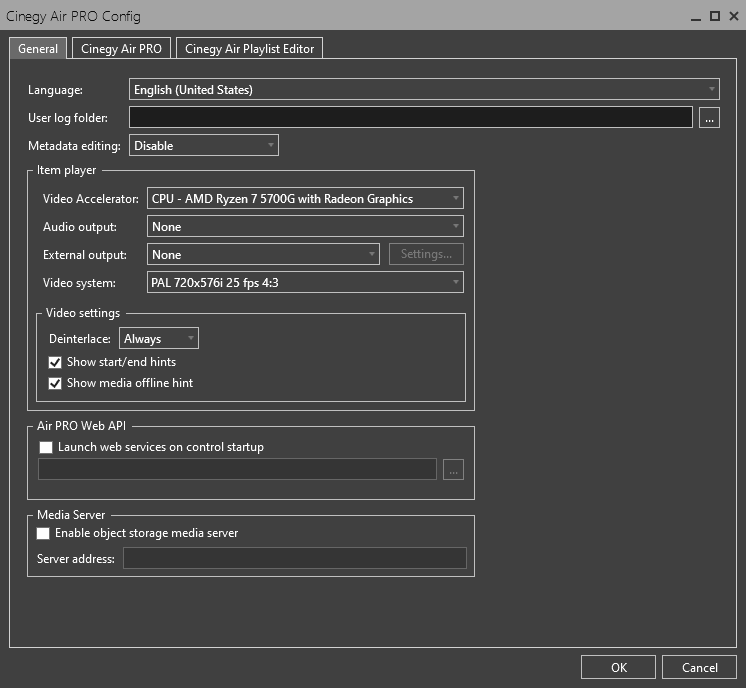Viewport: 746px width, 688px height.
Task: Browse for the User log folder
Action: tap(709, 118)
